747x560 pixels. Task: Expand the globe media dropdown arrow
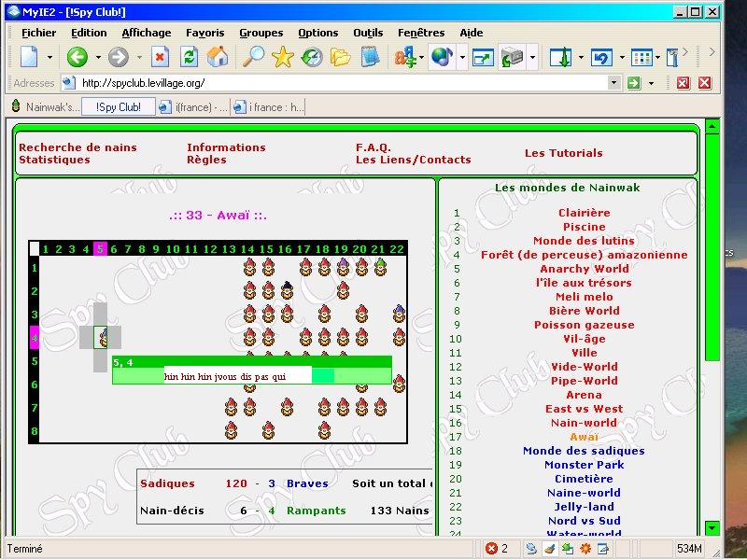tap(462, 58)
